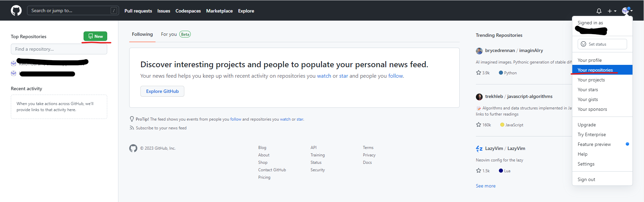Select Your stars in dropdown menu

602,90
